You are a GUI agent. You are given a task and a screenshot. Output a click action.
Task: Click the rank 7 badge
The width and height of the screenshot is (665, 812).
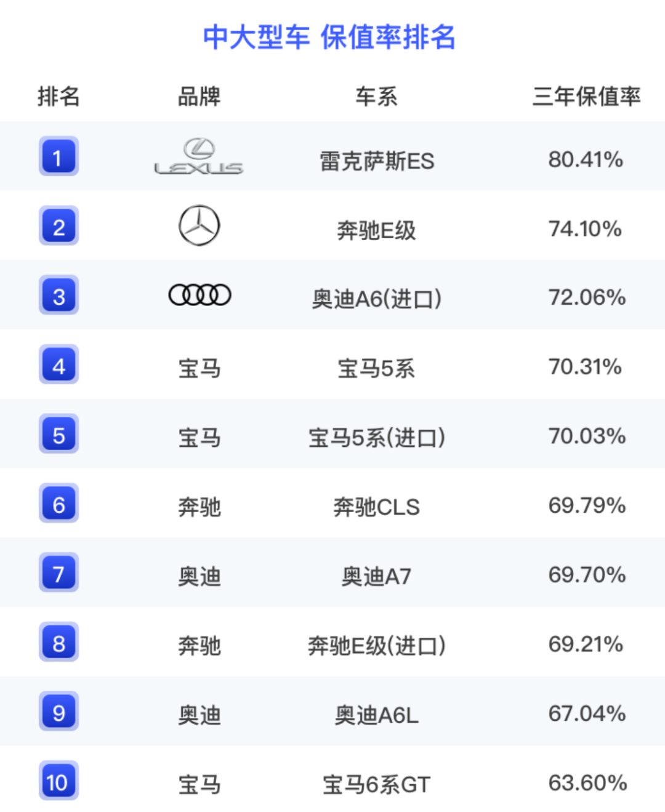pyautogui.click(x=58, y=573)
